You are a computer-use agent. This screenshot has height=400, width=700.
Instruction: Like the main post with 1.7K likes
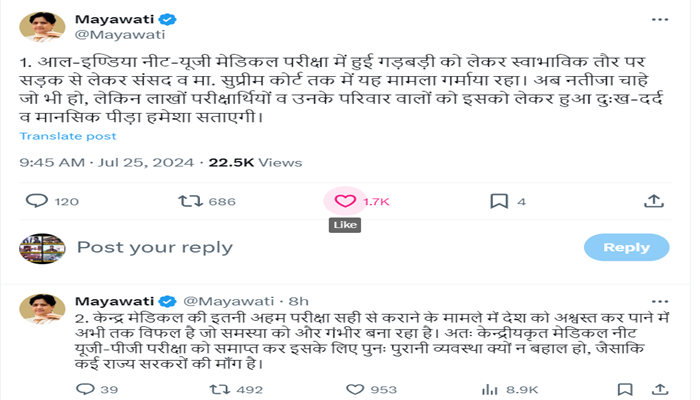point(345,201)
